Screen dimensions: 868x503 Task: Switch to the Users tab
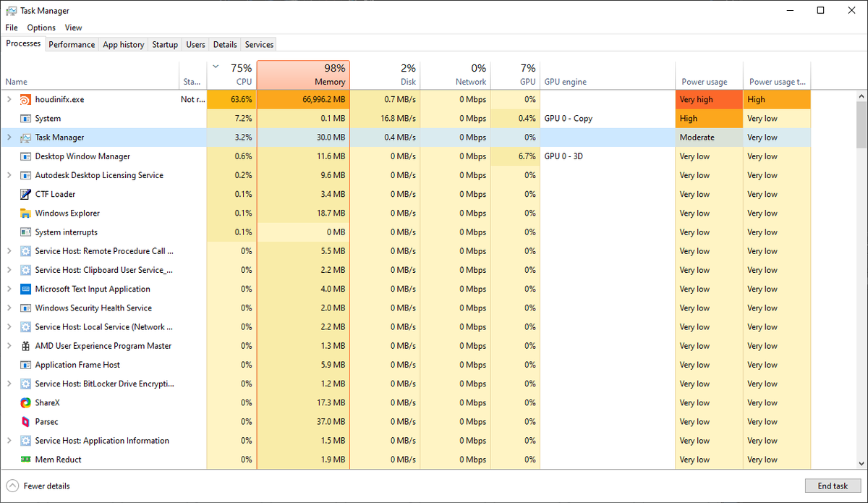[196, 44]
